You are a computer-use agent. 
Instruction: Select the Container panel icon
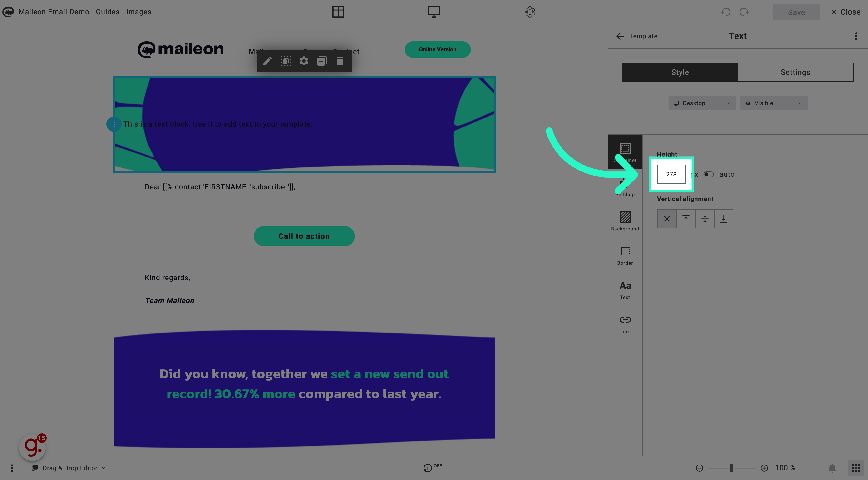click(625, 152)
